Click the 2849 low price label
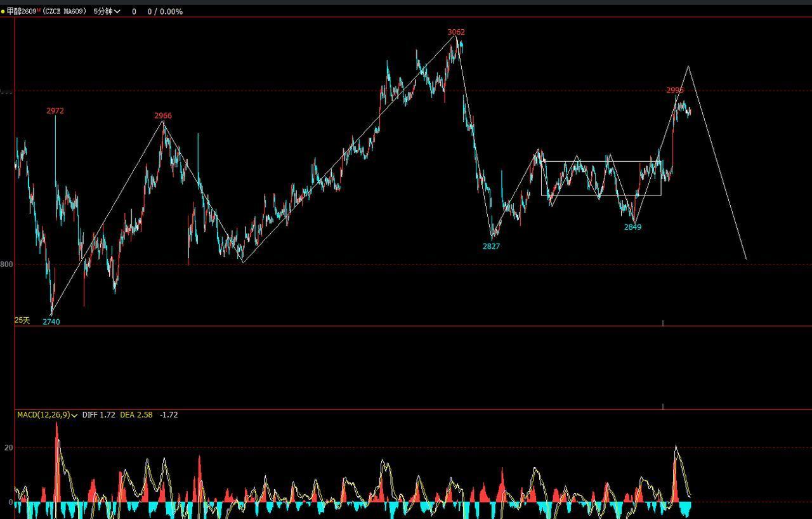The width and height of the screenshot is (812, 519). [632, 227]
